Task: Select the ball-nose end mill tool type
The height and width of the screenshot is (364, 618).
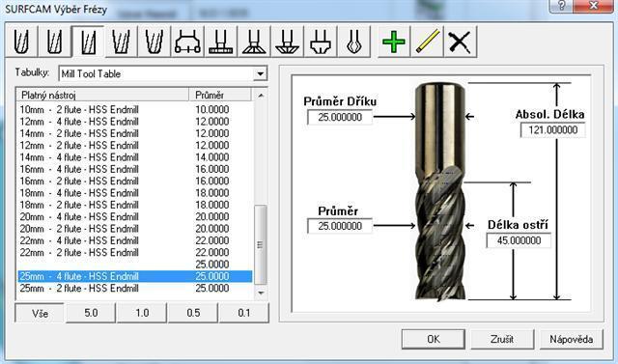Action: 21,42
